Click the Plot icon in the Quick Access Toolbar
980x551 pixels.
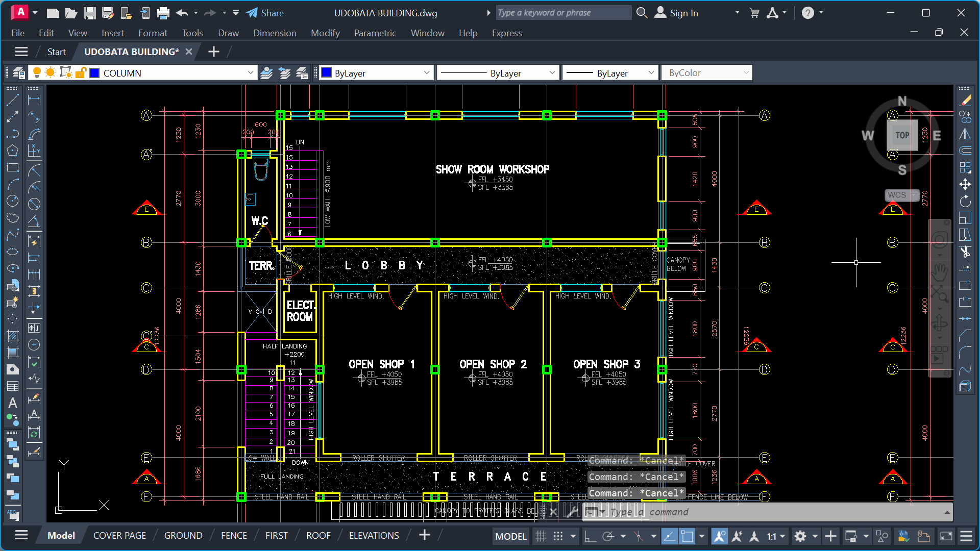coord(163,13)
